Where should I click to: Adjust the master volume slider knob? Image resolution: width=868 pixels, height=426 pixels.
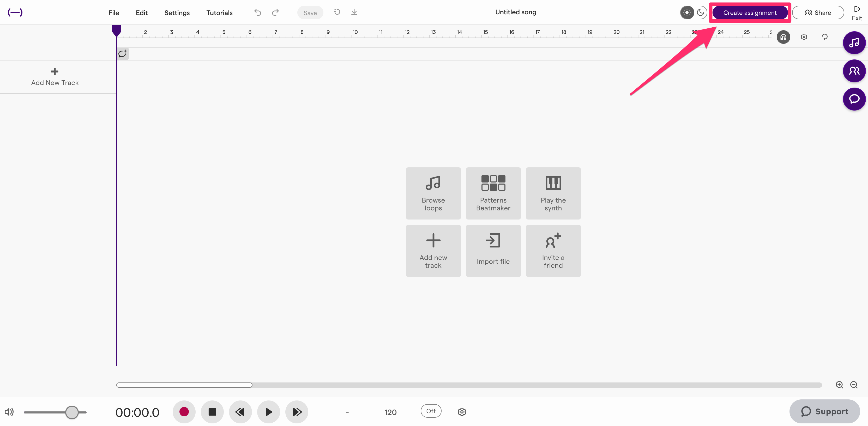[72, 412]
